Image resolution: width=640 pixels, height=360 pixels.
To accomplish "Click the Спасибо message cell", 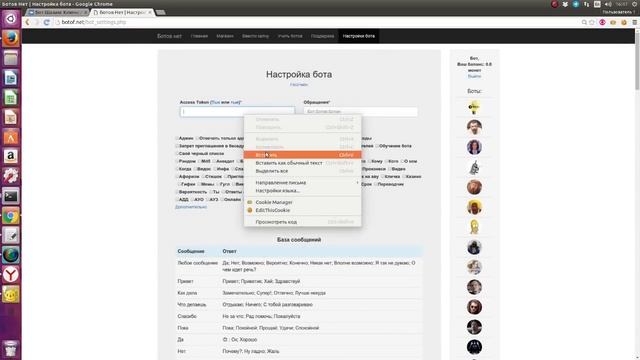I will [x=187, y=316].
